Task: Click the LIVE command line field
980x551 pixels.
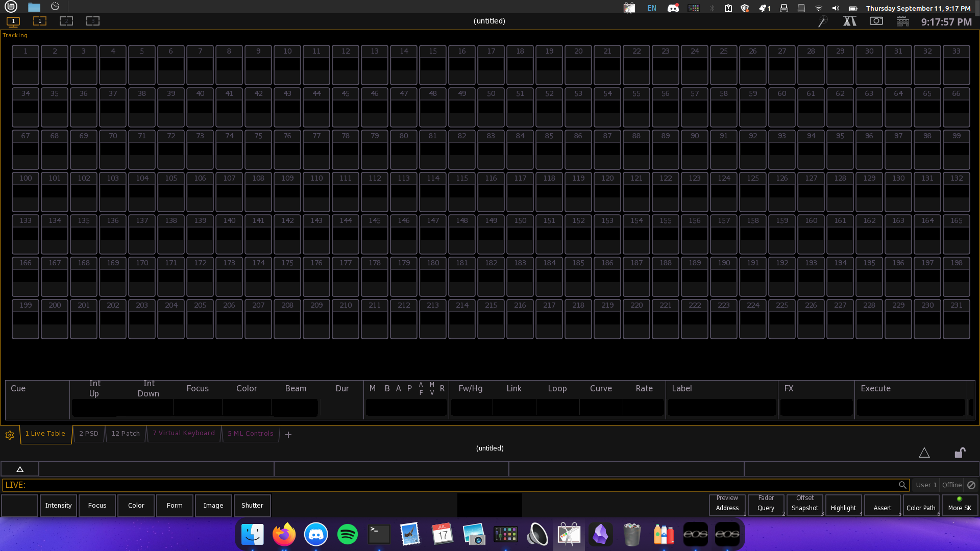Action: (x=449, y=485)
